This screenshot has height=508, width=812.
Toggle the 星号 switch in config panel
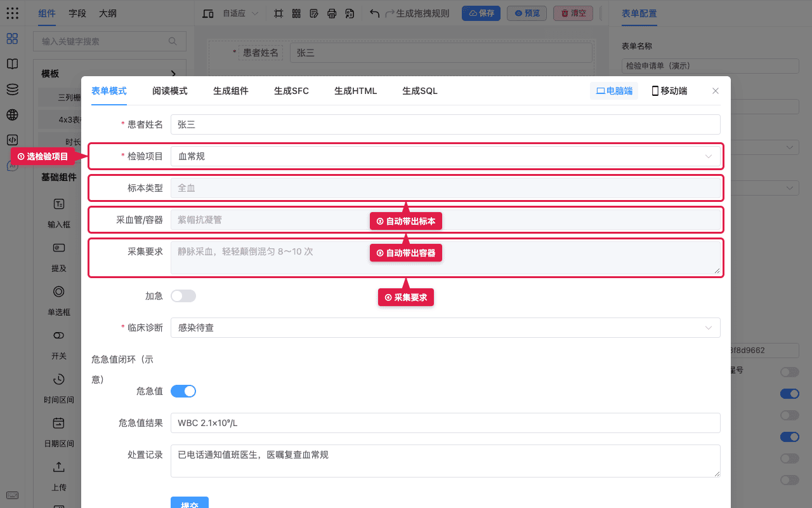coord(790,371)
